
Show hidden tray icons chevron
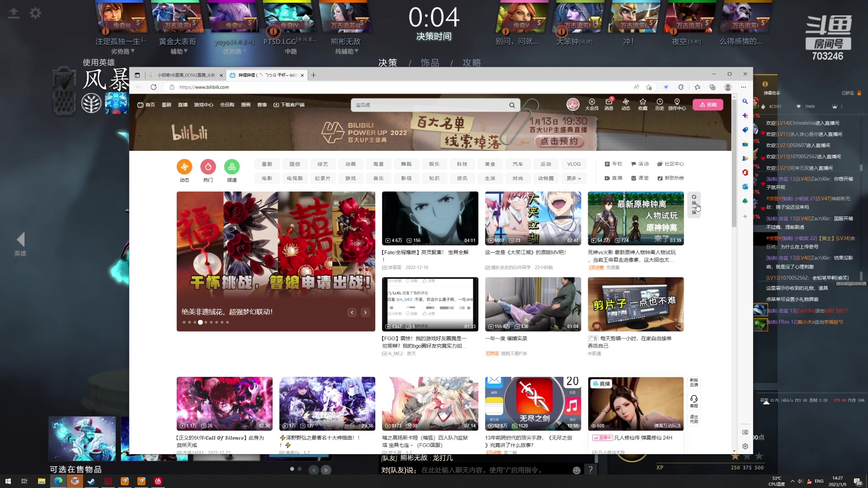click(x=792, y=481)
